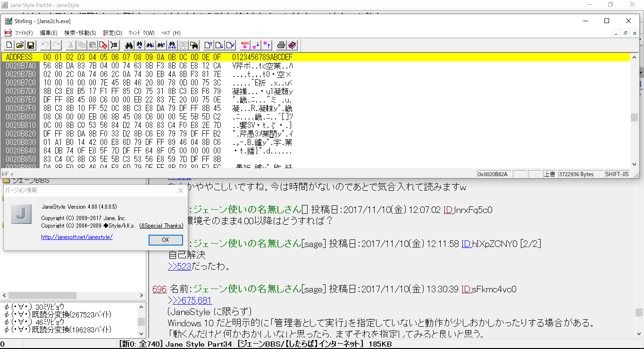
Task: Paste from clipboard in Stirling toolbar
Action: click(x=92, y=45)
